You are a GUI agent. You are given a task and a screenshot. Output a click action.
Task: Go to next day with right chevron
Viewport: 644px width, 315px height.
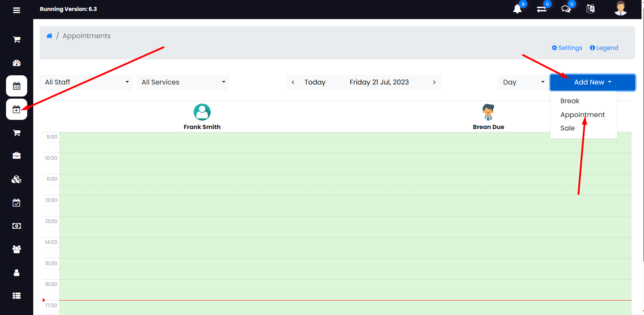click(x=434, y=82)
